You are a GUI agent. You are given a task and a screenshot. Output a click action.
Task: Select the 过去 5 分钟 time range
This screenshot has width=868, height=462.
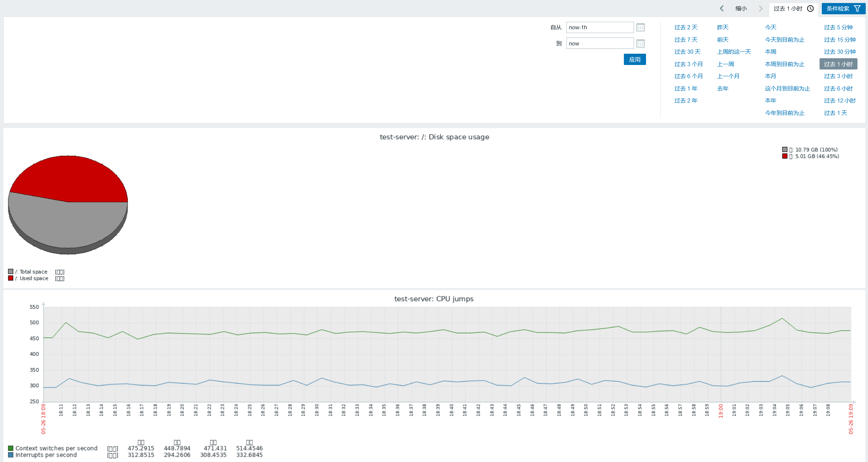[x=838, y=27]
